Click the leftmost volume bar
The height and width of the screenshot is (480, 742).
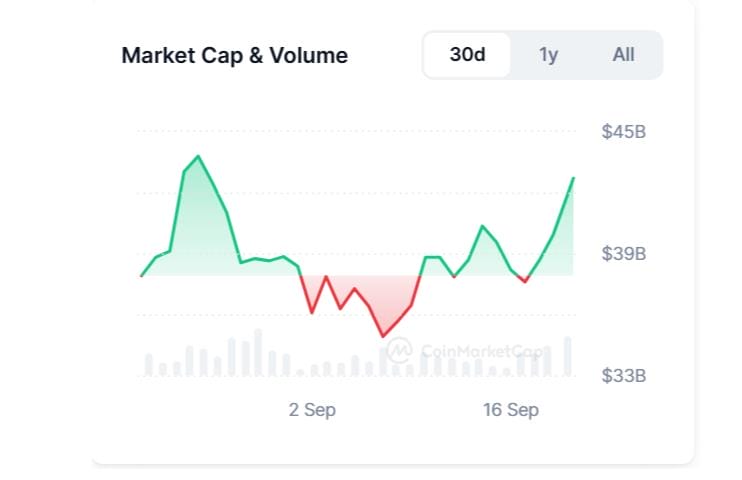coord(149,364)
